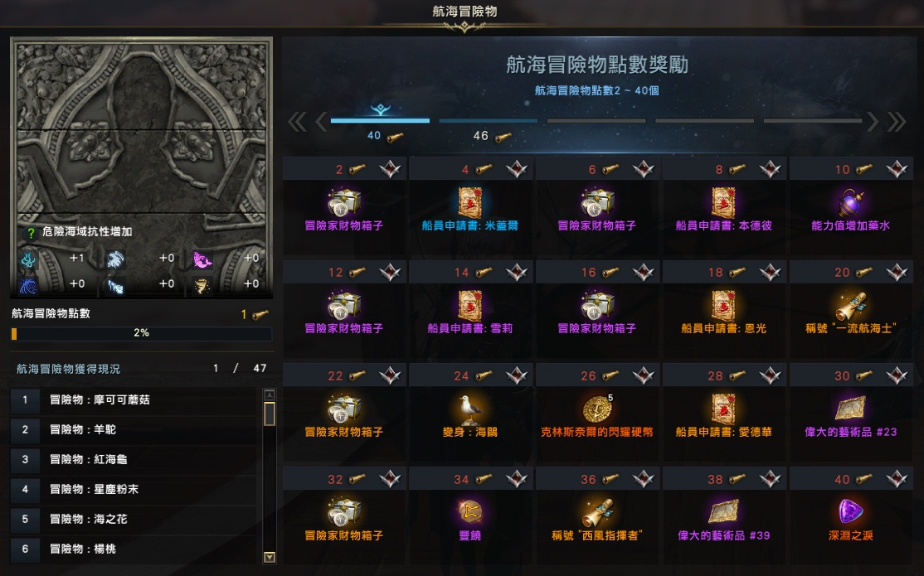The width and height of the screenshot is (924, 576).
Task: Toggle the claim marker on the 10-point reward
Action: pyautogui.click(x=897, y=170)
